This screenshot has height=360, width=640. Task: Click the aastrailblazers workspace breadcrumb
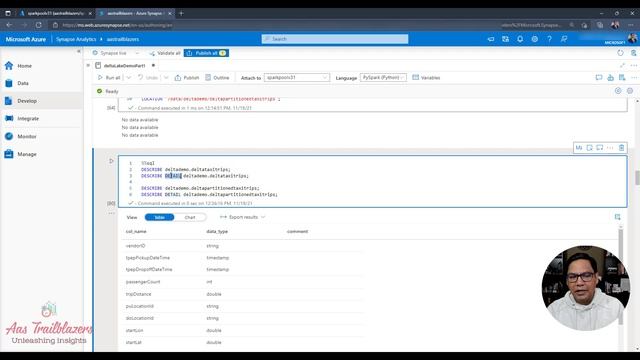click(123, 39)
